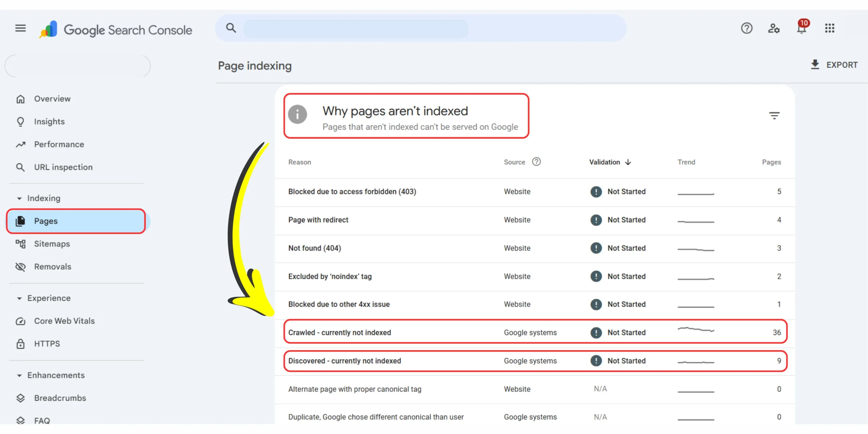The image size is (868, 434).
Task: Click the Pages column header
Action: tap(771, 162)
